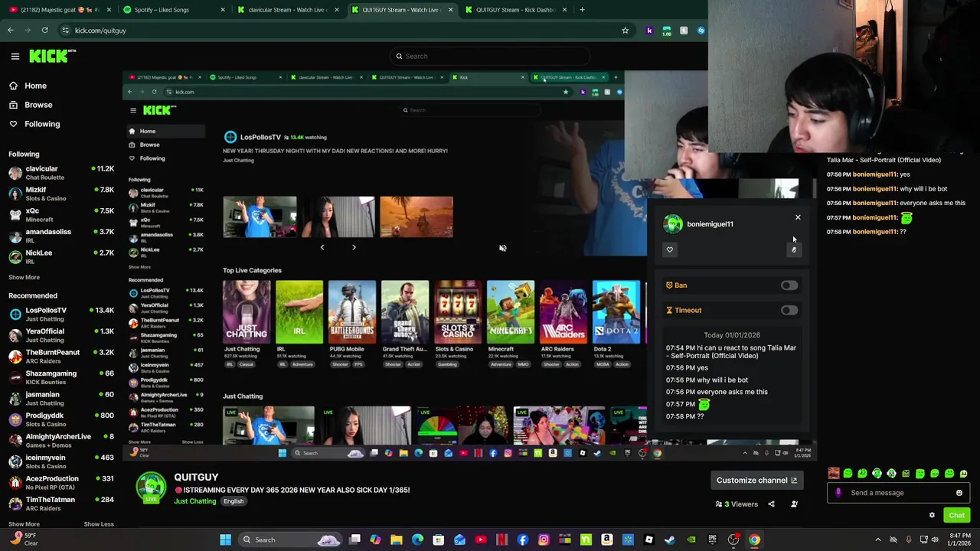Image resolution: width=980 pixels, height=551 pixels.
Task: Close the boniemiguel11 user card
Action: coord(798,217)
